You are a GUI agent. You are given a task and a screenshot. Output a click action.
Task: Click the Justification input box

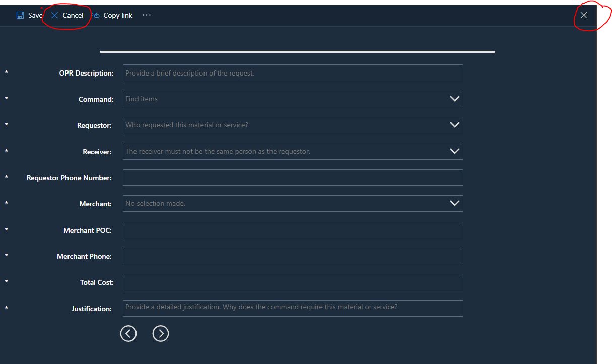click(293, 308)
